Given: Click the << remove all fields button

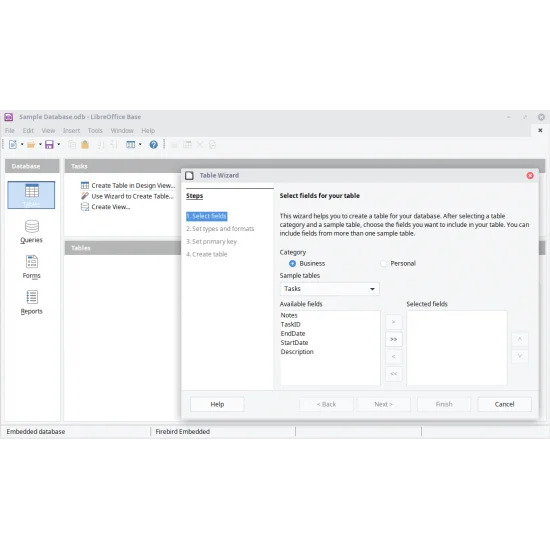Looking at the screenshot, I should tap(394, 374).
